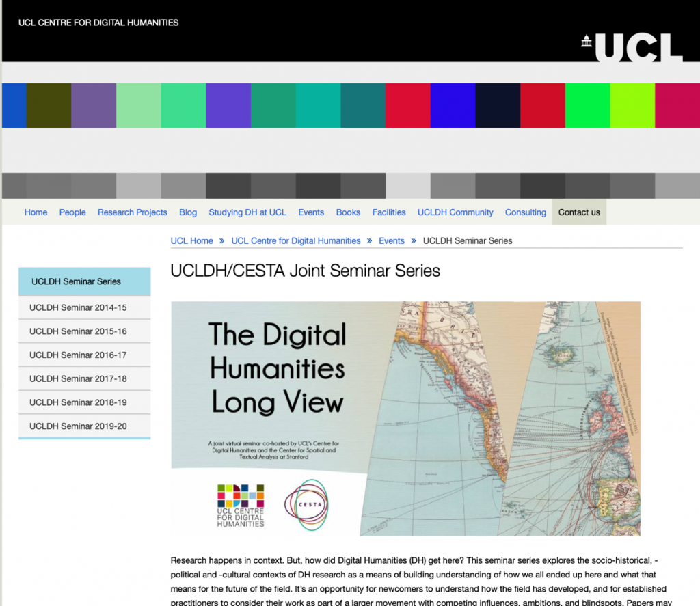Follow the UCL Centre for Digital Humanities breadcrumb

coord(296,241)
